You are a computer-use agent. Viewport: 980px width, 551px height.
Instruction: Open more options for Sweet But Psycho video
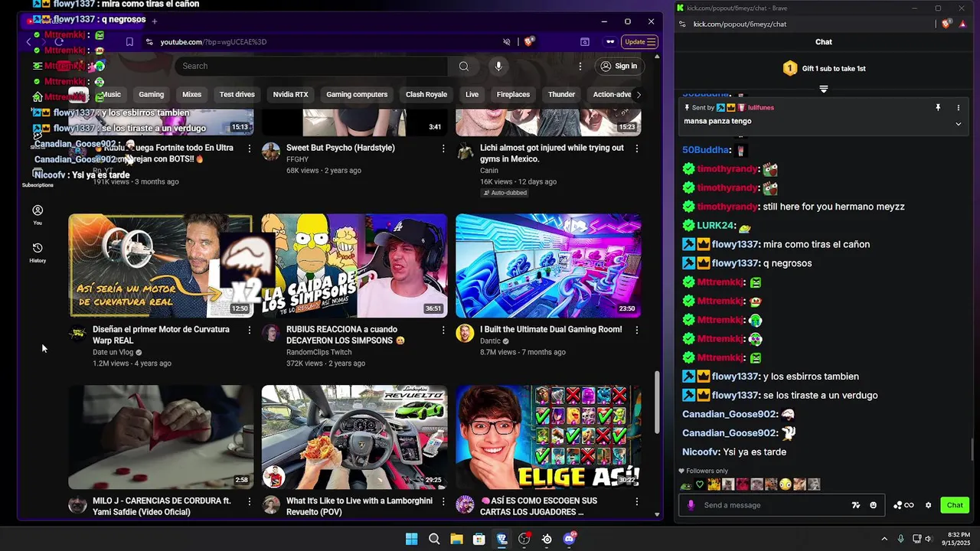coord(443,148)
